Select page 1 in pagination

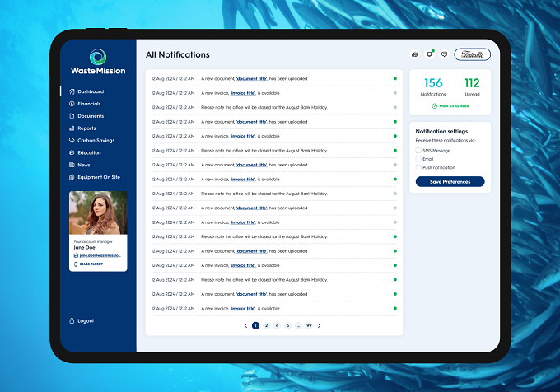click(256, 325)
